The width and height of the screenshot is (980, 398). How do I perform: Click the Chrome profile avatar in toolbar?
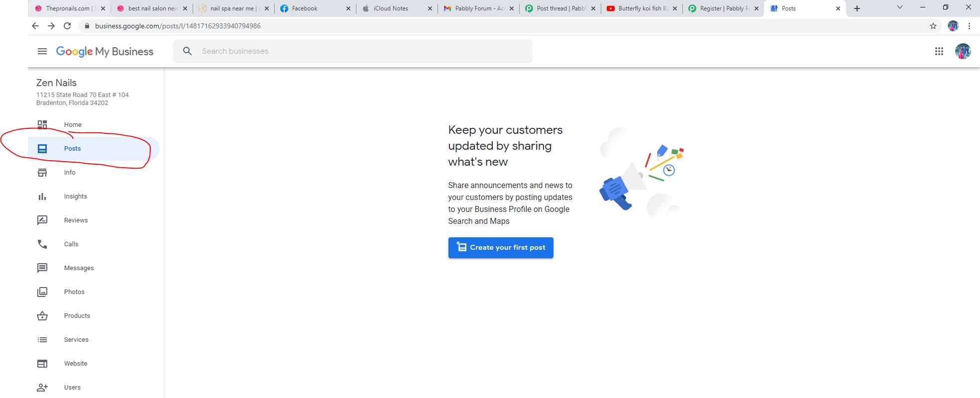(x=953, y=26)
